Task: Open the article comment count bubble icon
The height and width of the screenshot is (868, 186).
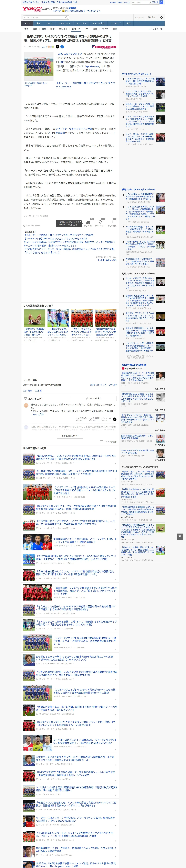Action: click(43, 47)
